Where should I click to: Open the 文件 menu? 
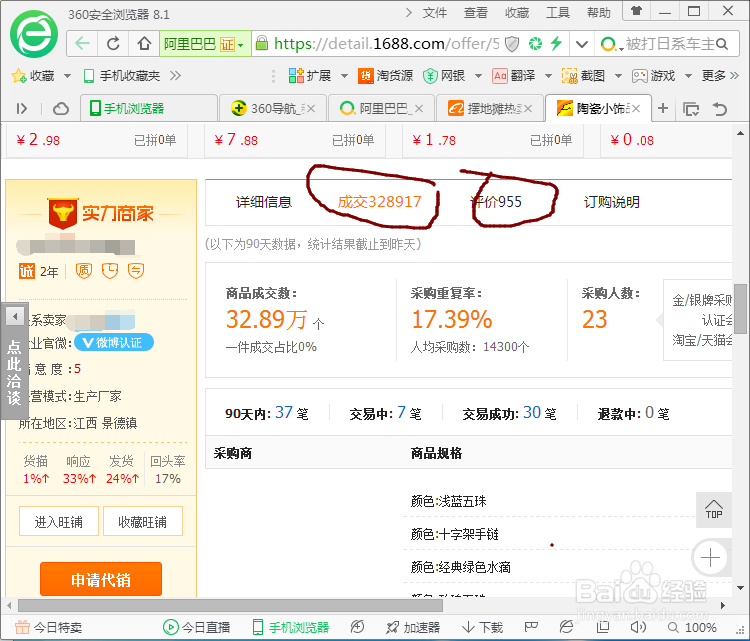click(435, 13)
